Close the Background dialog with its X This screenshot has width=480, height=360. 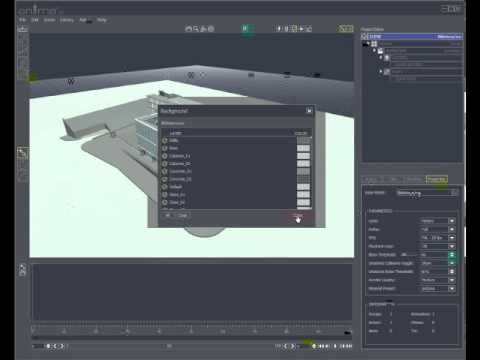pyautogui.click(x=309, y=111)
